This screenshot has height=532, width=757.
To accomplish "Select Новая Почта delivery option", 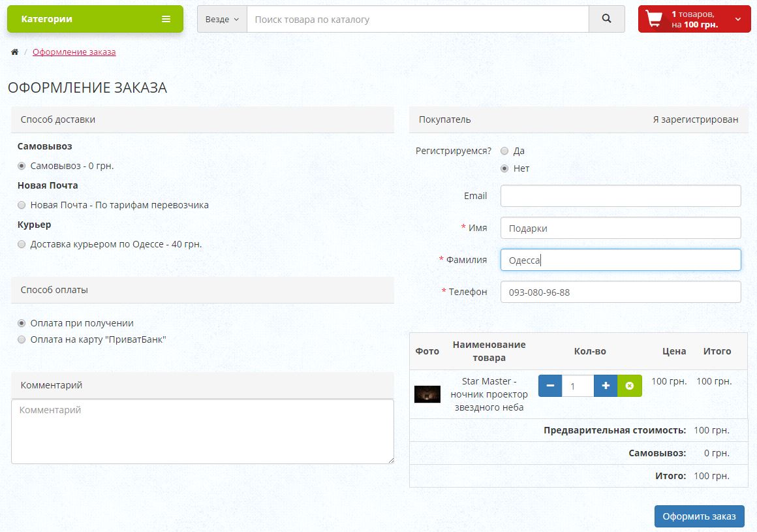I will [22, 205].
